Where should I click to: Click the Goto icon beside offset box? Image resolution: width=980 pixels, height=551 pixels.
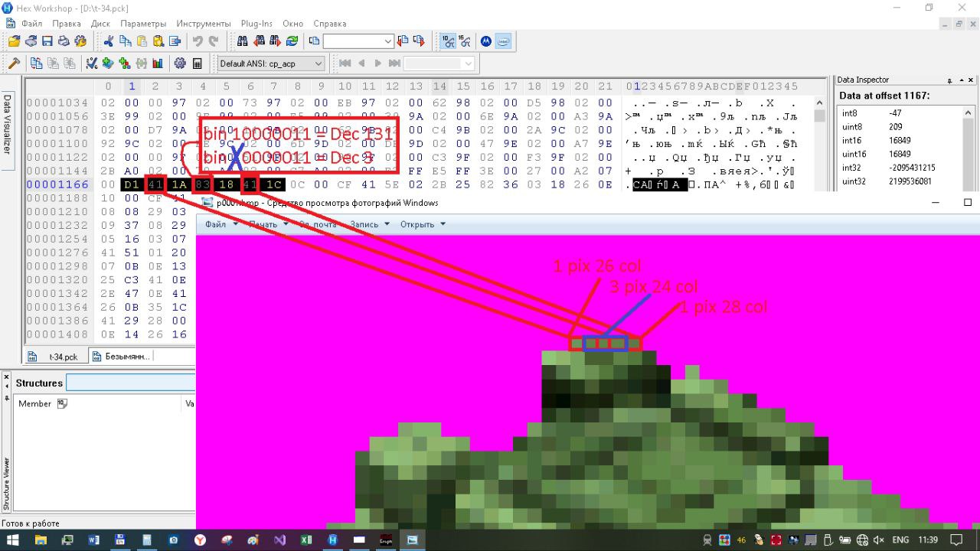(313, 41)
